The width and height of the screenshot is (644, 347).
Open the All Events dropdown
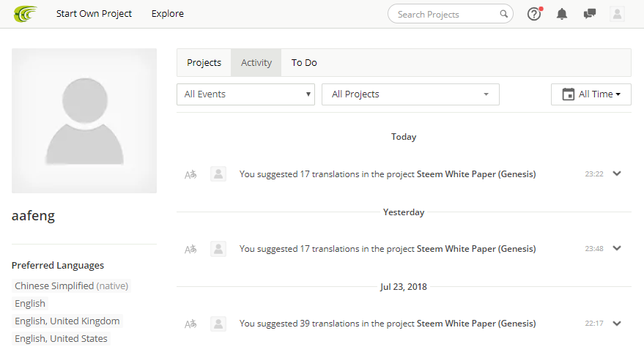(x=245, y=94)
